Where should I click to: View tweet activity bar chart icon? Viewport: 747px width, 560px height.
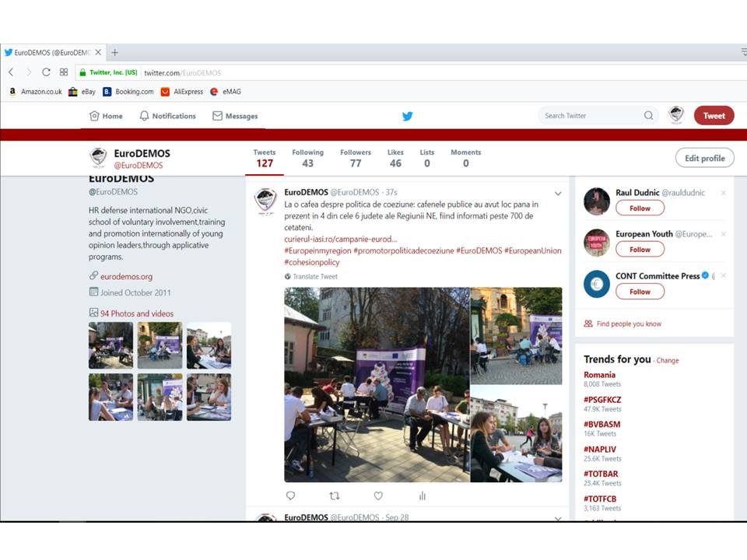click(422, 495)
